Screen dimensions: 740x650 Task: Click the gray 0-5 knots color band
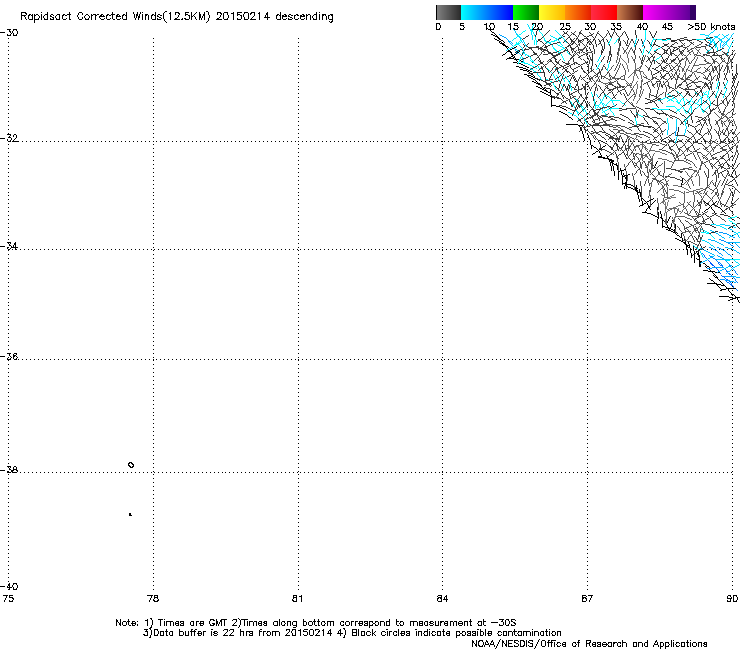pyautogui.click(x=448, y=12)
